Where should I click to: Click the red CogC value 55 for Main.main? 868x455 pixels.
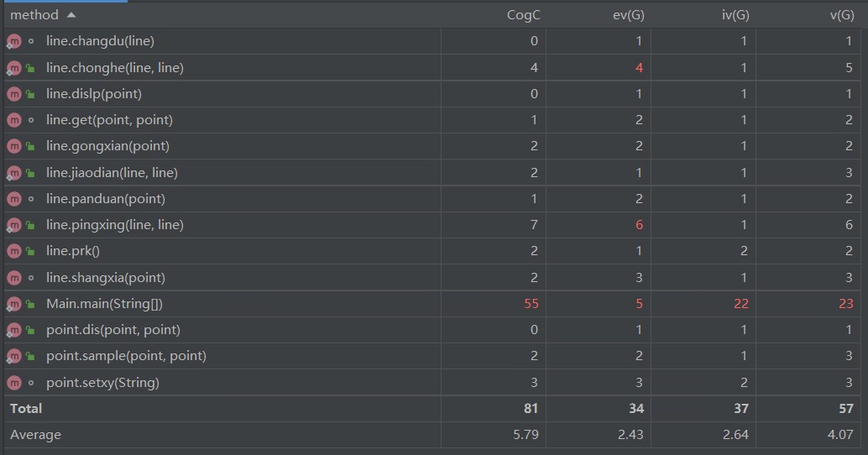[x=531, y=304]
